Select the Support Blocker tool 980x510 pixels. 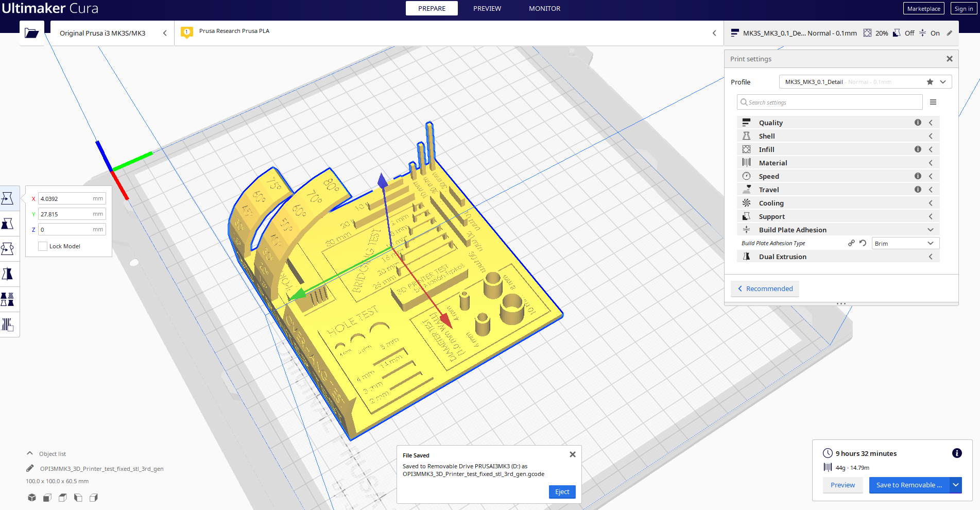(8, 325)
